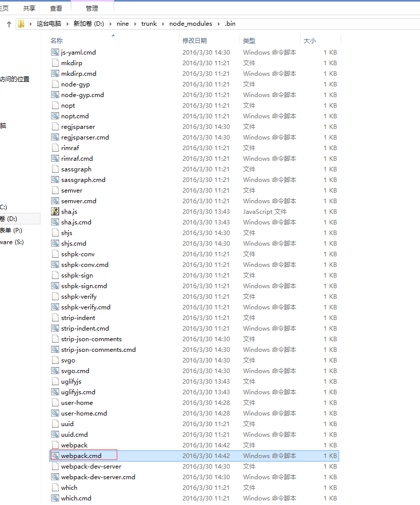This screenshot has height=505, width=420.
Task: Click the webpack.cmd script icon
Action: point(55,456)
